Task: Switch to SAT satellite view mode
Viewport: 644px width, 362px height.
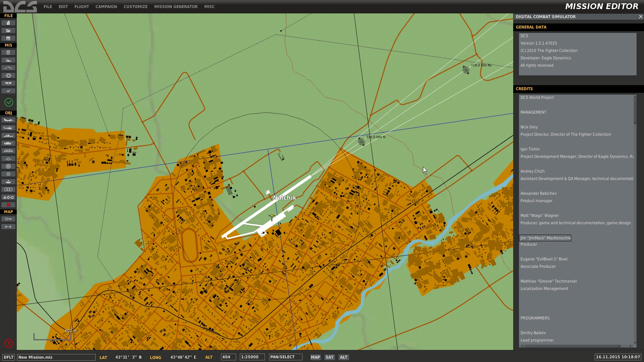Action: (x=330, y=357)
